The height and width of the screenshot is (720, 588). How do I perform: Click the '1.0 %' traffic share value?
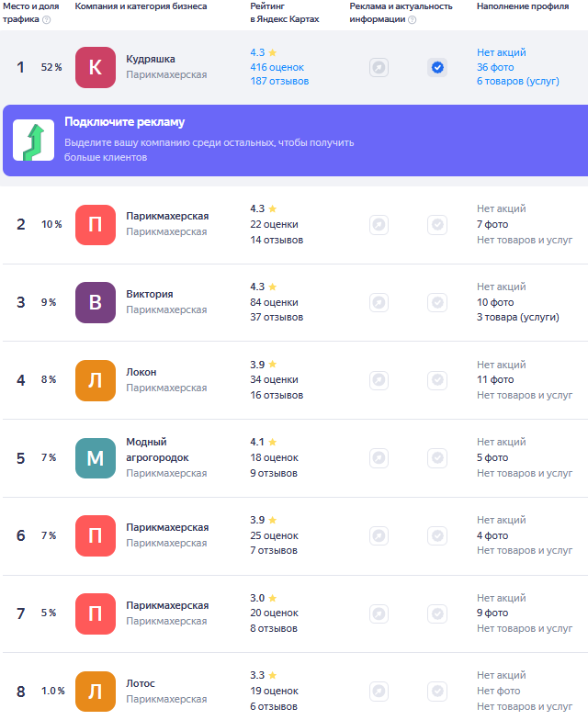(53, 691)
